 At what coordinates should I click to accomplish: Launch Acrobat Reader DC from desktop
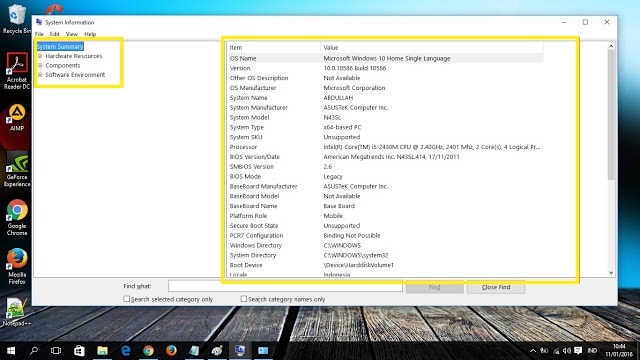[x=16, y=70]
